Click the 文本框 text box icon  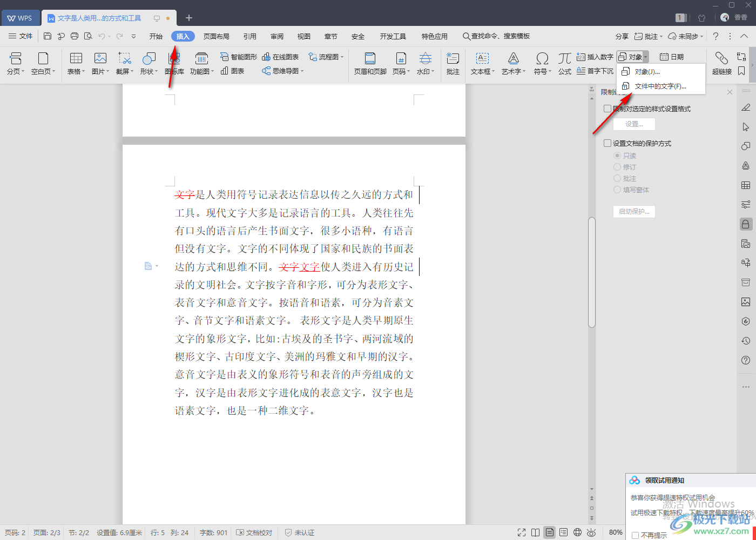(482, 58)
